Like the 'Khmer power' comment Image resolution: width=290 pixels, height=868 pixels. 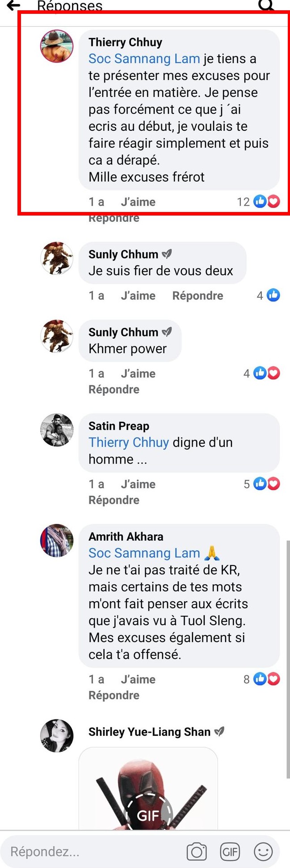pos(138,374)
